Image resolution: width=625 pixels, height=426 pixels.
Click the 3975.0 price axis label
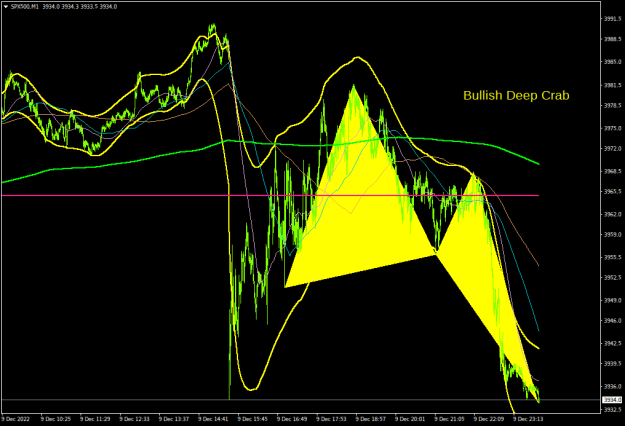click(x=613, y=128)
